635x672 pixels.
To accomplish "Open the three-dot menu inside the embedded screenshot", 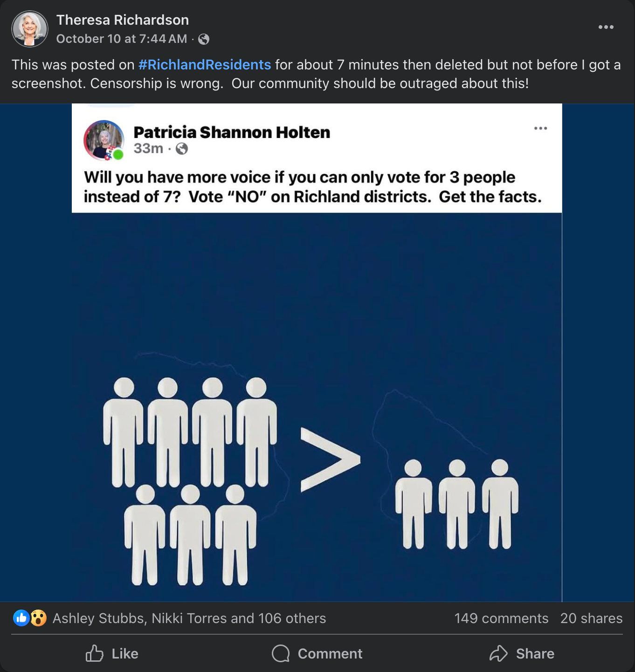I will pos(540,127).
